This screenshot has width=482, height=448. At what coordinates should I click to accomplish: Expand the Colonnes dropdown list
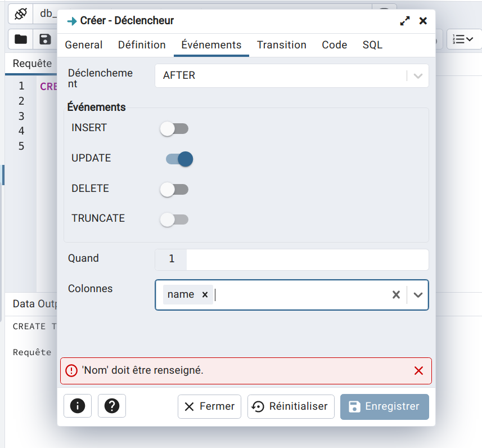click(418, 295)
